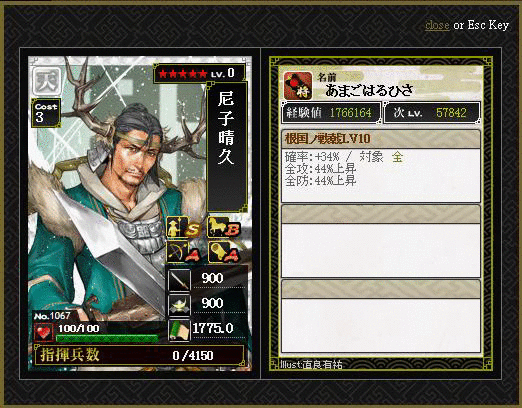Select the 根国ノ戦乱 LV10 skill header
This screenshot has width=522, height=408.
(x=381, y=139)
